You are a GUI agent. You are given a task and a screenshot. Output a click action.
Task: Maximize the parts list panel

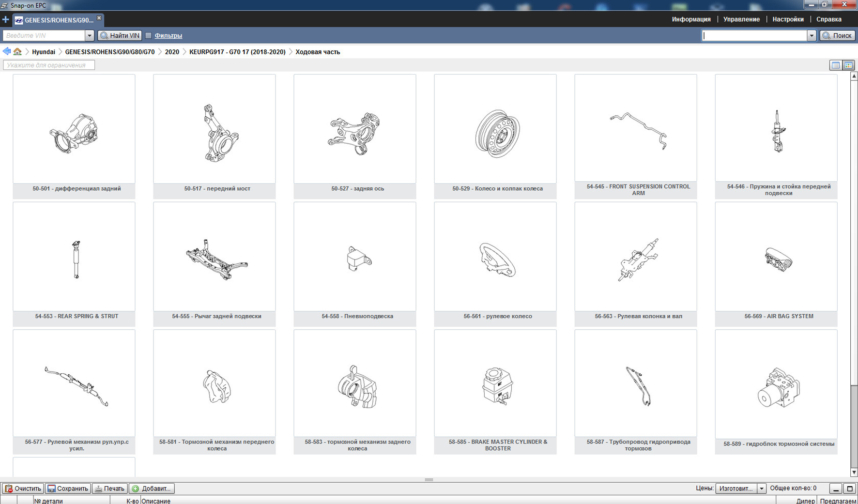(x=849, y=489)
